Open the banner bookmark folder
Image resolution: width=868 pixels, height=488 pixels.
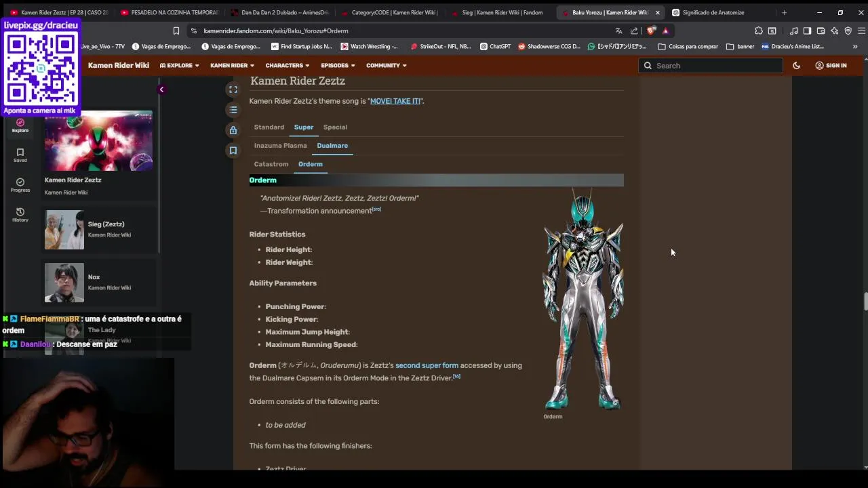740,47
